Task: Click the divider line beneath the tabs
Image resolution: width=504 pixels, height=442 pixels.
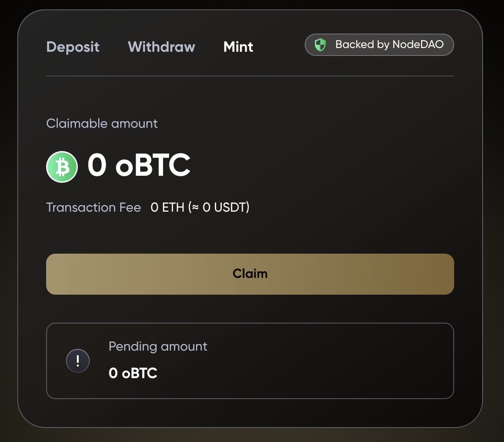Action: tap(250, 76)
